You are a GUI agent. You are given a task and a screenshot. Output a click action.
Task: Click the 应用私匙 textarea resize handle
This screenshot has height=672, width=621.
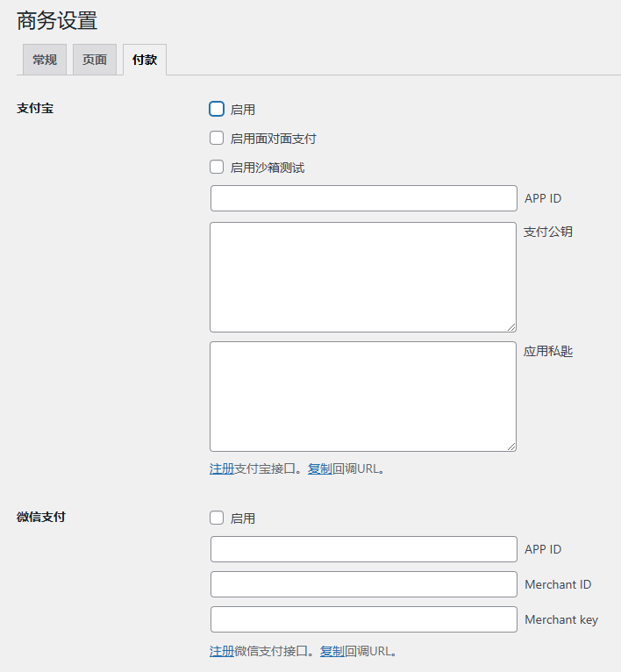[x=510, y=445]
